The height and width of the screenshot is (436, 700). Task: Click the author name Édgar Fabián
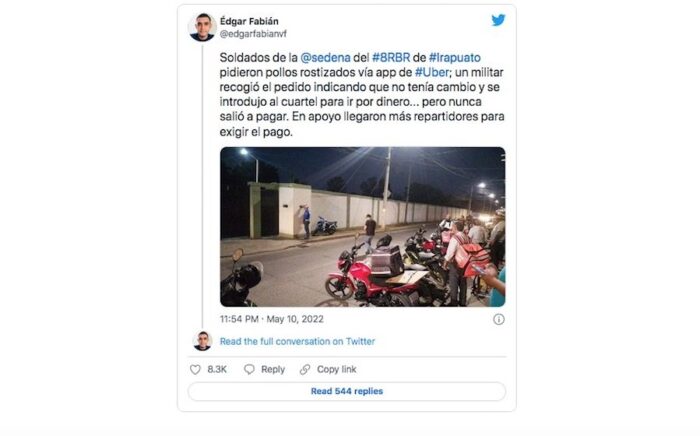[x=249, y=20]
